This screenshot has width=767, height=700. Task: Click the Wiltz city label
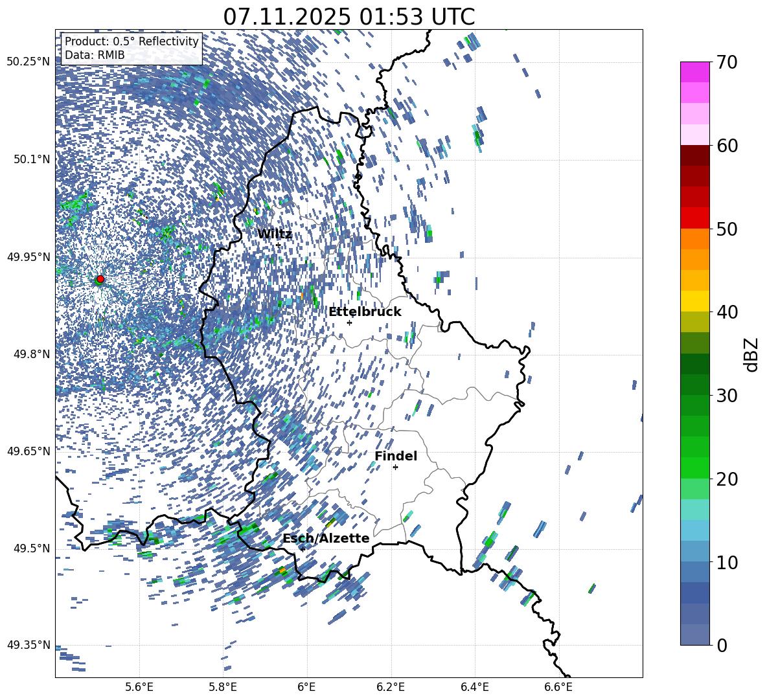(275, 234)
